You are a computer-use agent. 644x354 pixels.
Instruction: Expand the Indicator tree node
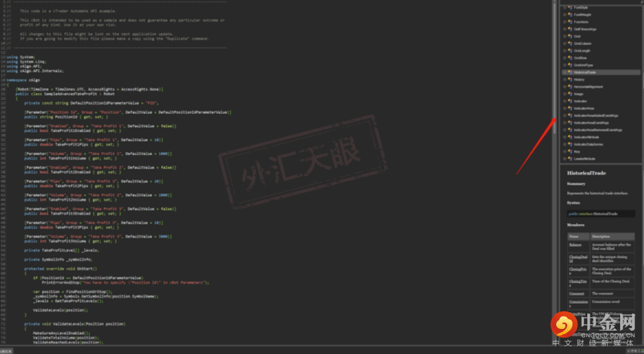tap(565, 101)
